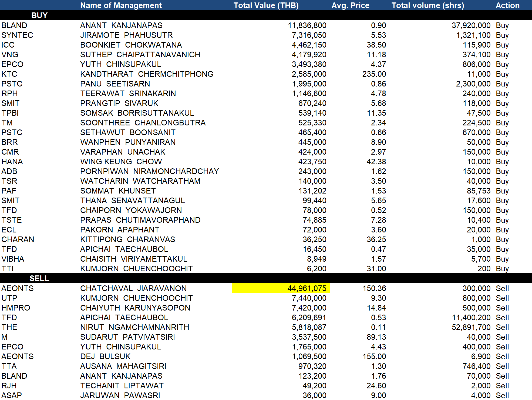The image size is (532, 400).
Task: Select the KTC ticker cell
Action: tap(9, 74)
